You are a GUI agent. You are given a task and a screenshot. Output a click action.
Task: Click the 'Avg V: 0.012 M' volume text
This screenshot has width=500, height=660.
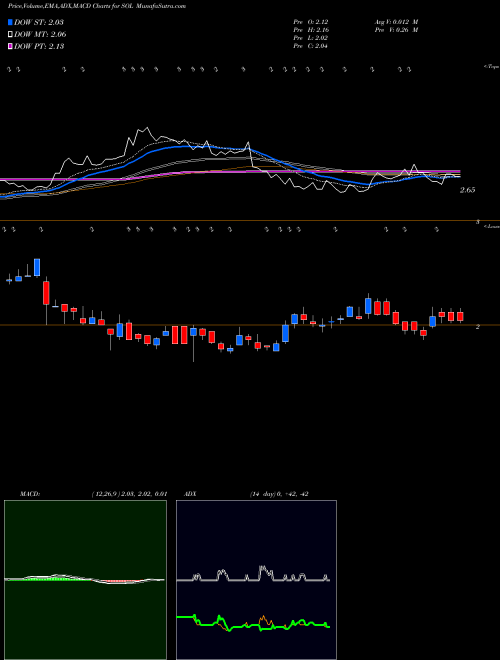pos(396,22)
